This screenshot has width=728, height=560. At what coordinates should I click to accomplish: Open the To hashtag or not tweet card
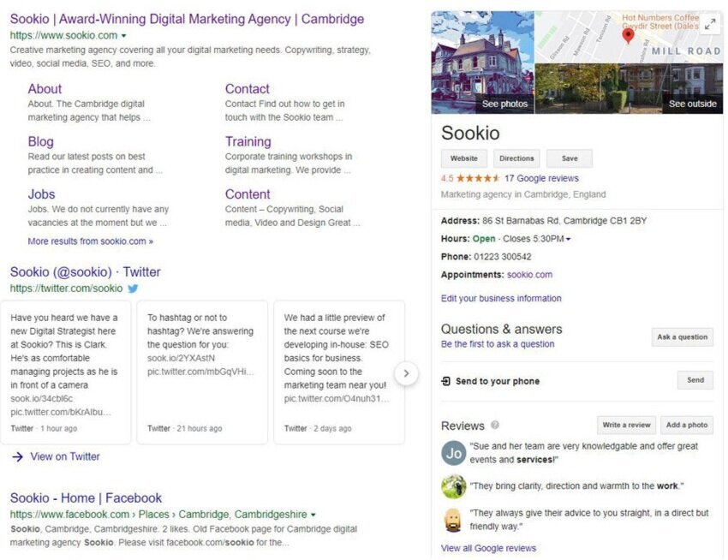coord(202,372)
